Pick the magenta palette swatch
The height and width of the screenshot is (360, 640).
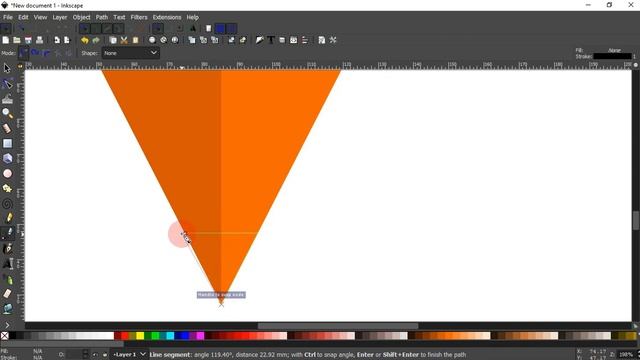click(x=200, y=336)
